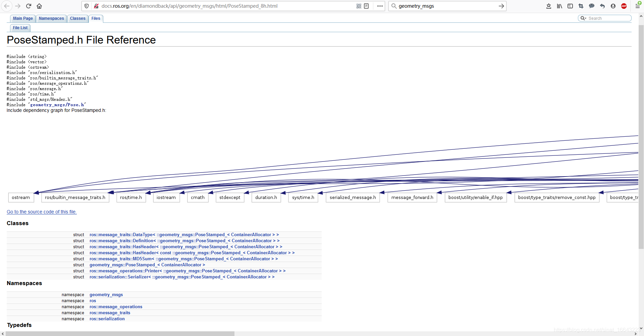
Task: Reload the current page
Action: pos(29,6)
